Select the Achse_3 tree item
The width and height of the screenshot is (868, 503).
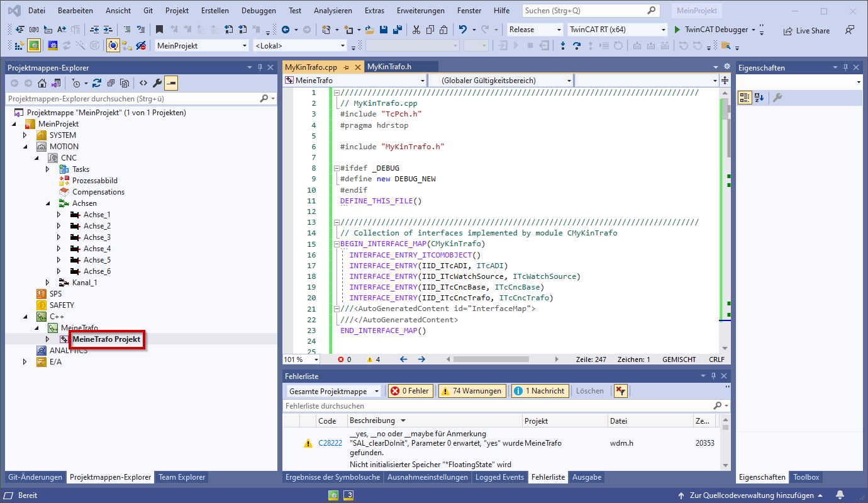point(97,237)
